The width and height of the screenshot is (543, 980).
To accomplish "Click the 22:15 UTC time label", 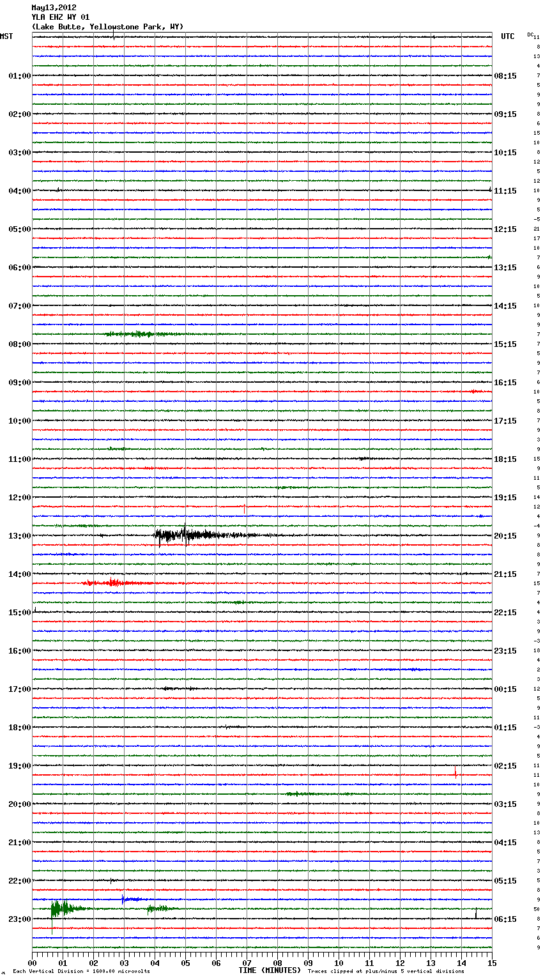I will point(505,613).
